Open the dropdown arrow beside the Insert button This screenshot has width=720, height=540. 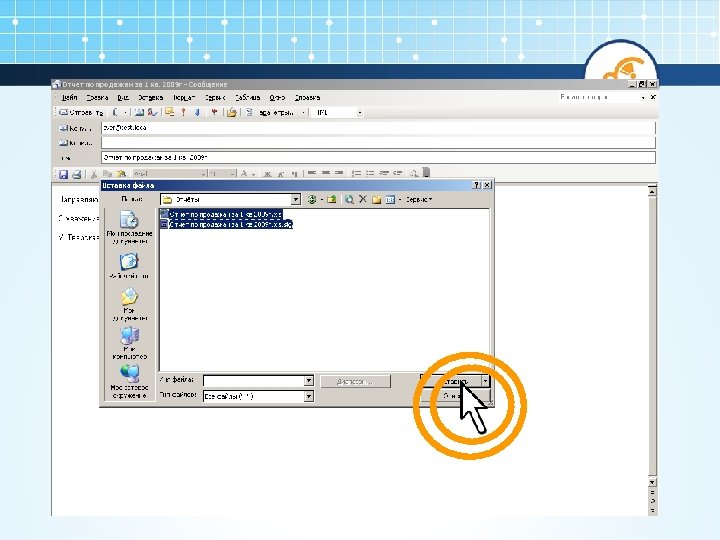coord(485,381)
